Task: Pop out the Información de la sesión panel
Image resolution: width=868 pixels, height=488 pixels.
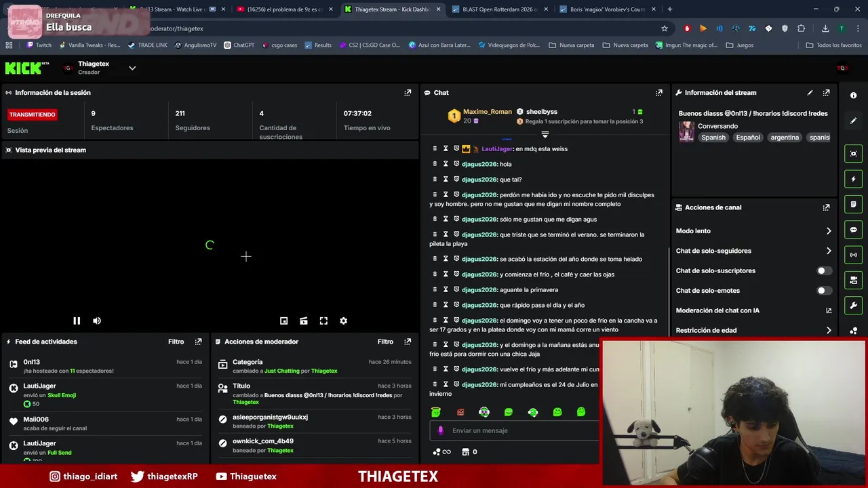Action: [x=408, y=93]
